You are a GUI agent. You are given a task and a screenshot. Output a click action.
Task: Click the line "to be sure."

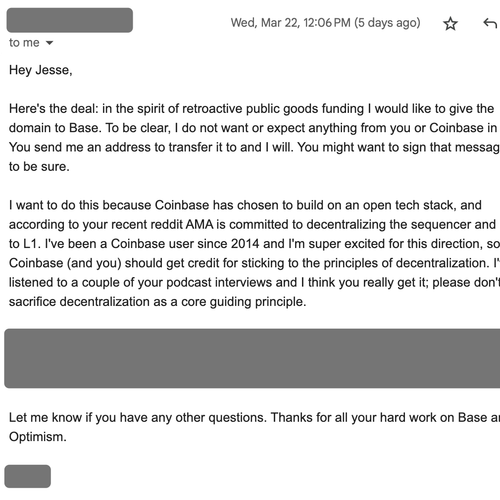(39, 166)
